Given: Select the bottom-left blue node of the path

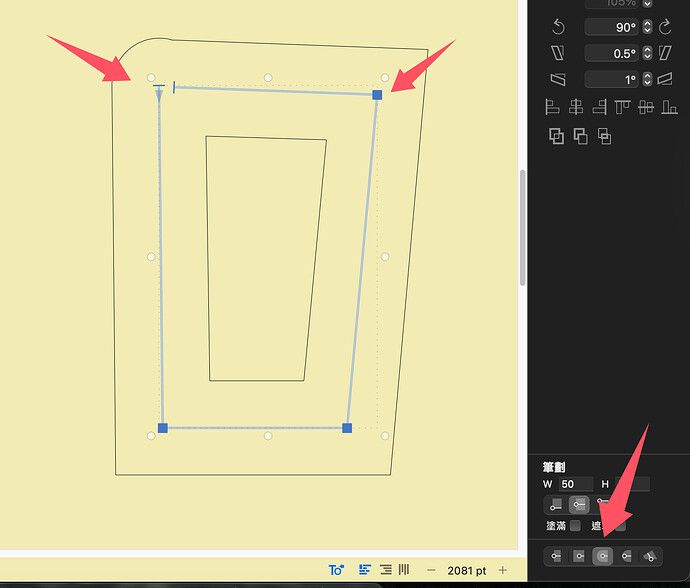Looking at the screenshot, I should [x=163, y=428].
